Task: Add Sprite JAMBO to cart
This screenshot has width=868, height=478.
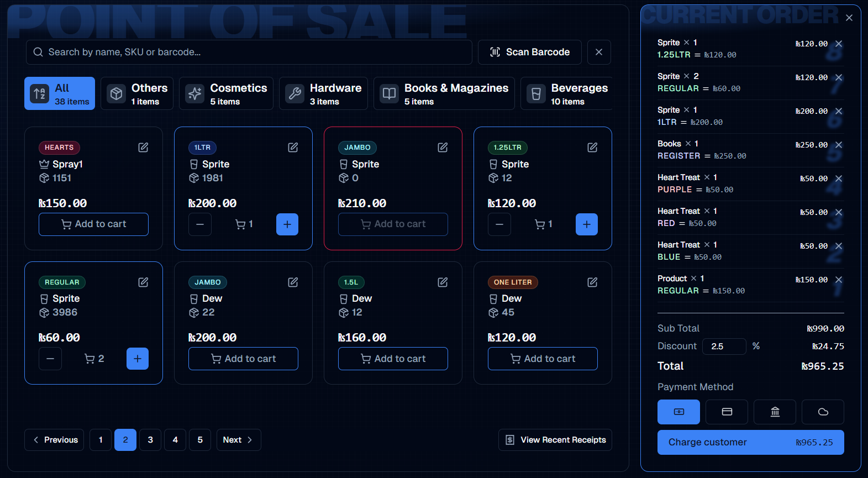Action: click(x=393, y=224)
